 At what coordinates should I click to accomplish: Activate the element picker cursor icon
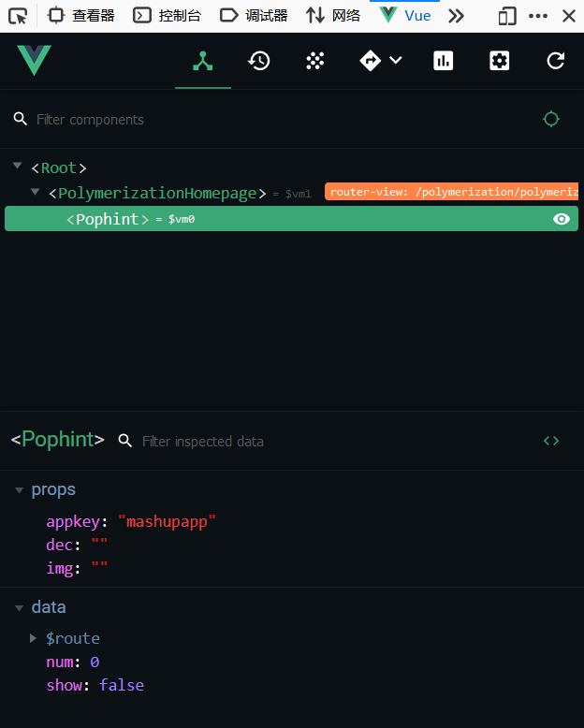18,16
